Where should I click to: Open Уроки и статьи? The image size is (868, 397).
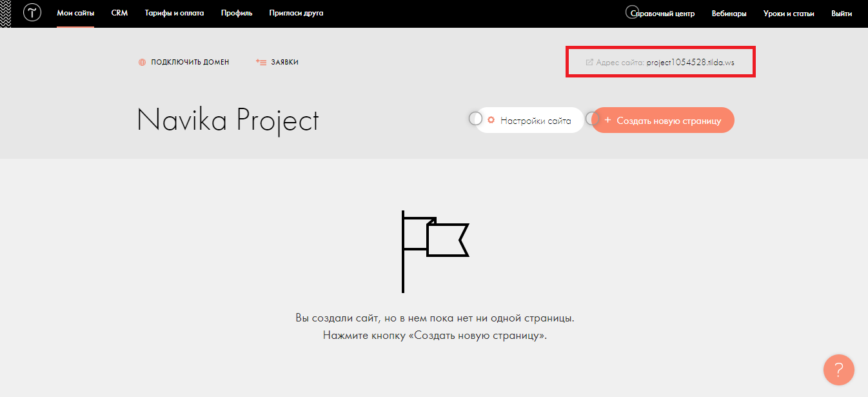point(789,14)
